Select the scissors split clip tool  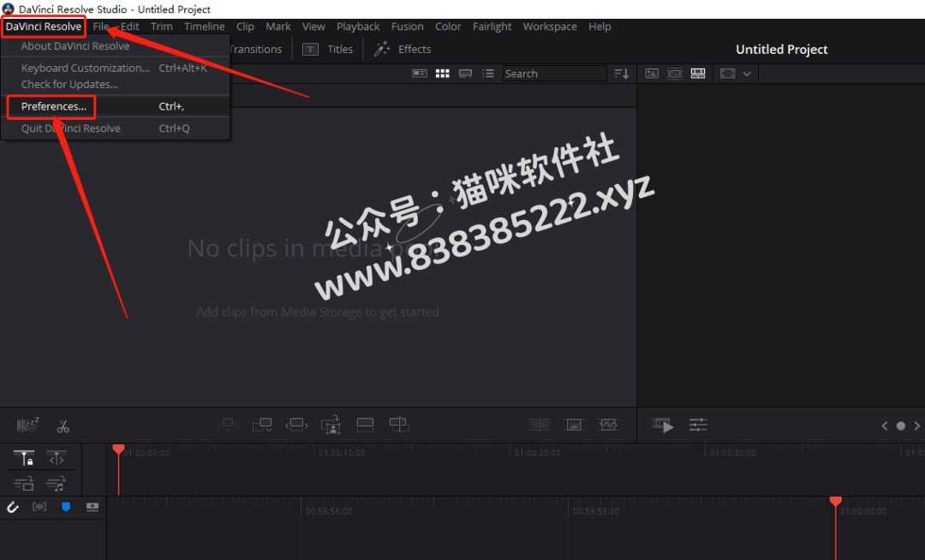tap(63, 426)
